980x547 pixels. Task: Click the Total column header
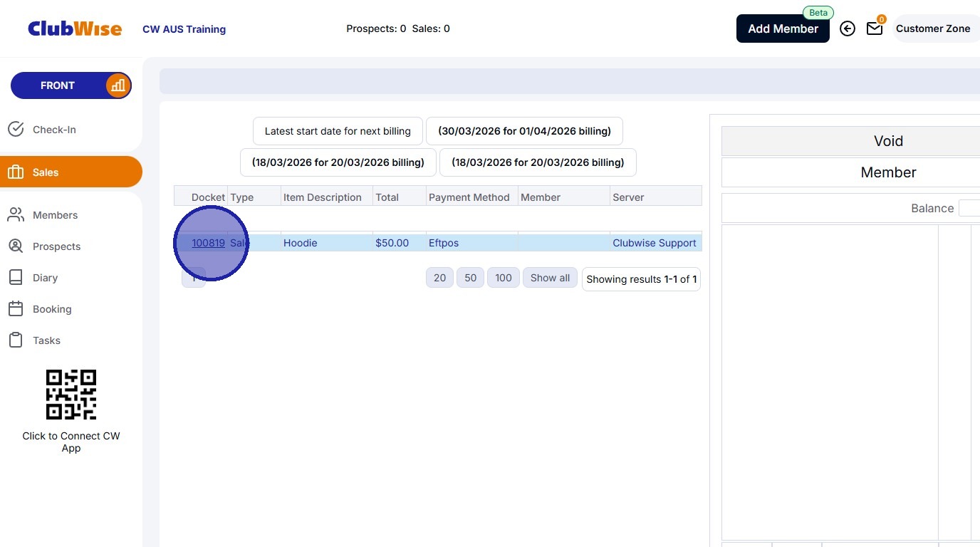399,197
